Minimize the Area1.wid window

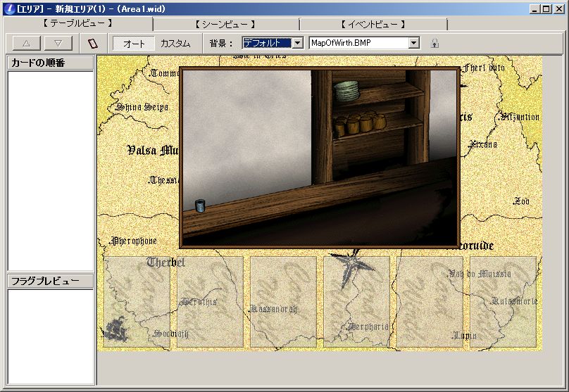click(x=534, y=9)
